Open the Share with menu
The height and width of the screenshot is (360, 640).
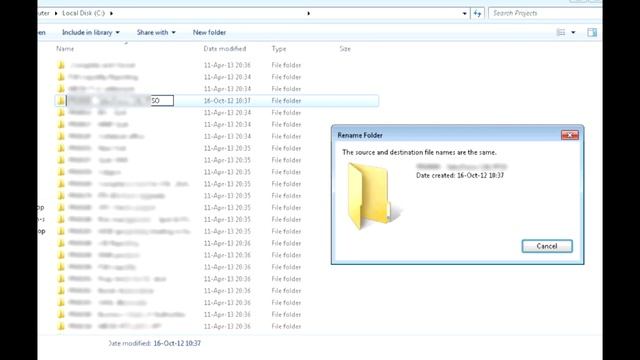pos(156,32)
